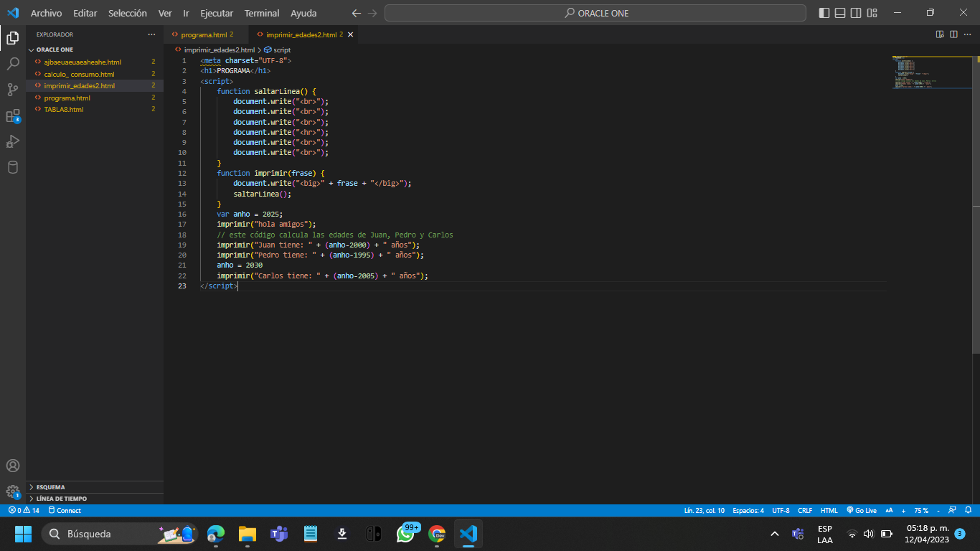Change indentation Espacios: 4
The height and width of the screenshot is (551, 980).
[748, 511]
